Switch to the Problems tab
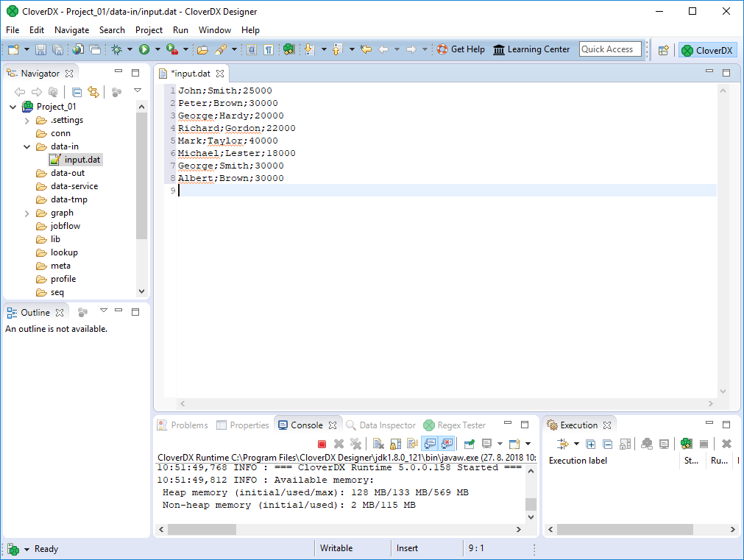Screen dimensions: 744x560 [189, 425]
